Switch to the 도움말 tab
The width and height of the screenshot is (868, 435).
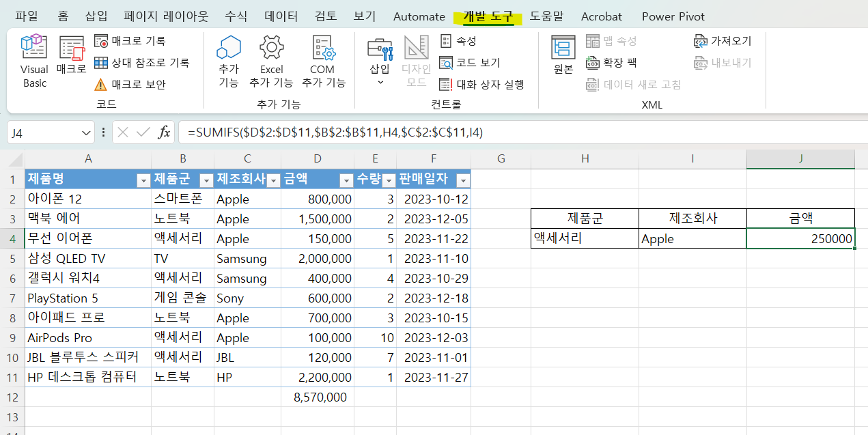click(x=547, y=16)
